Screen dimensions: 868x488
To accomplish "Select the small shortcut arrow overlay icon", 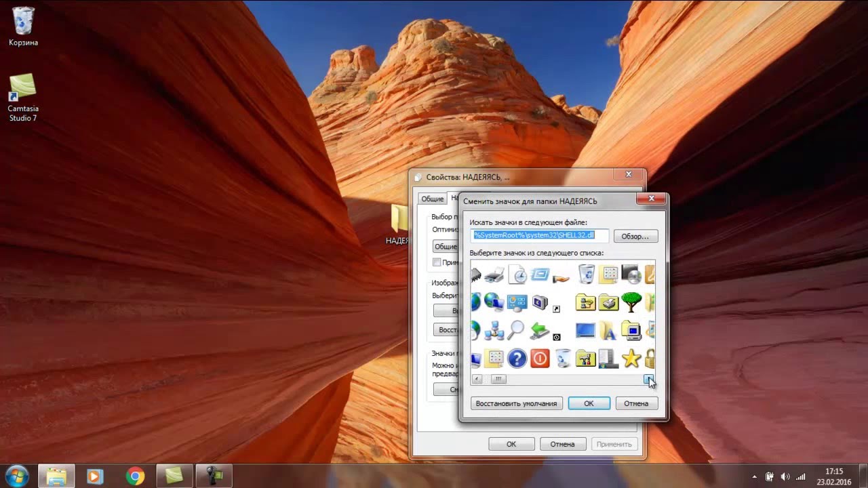I will (557, 309).
